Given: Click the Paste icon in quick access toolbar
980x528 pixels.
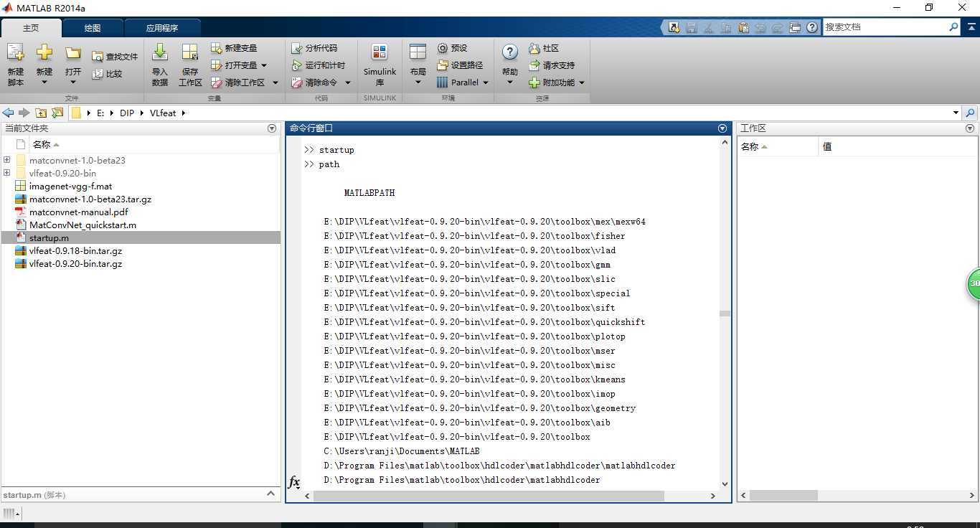Looking at the screenshot, I should tap(743, 27).
